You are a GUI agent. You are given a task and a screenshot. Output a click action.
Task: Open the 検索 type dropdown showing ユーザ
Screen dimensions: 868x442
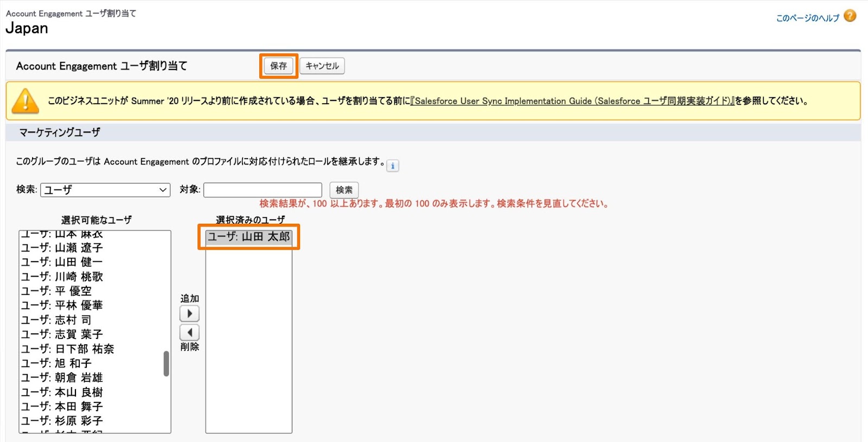tap(105, 190)
